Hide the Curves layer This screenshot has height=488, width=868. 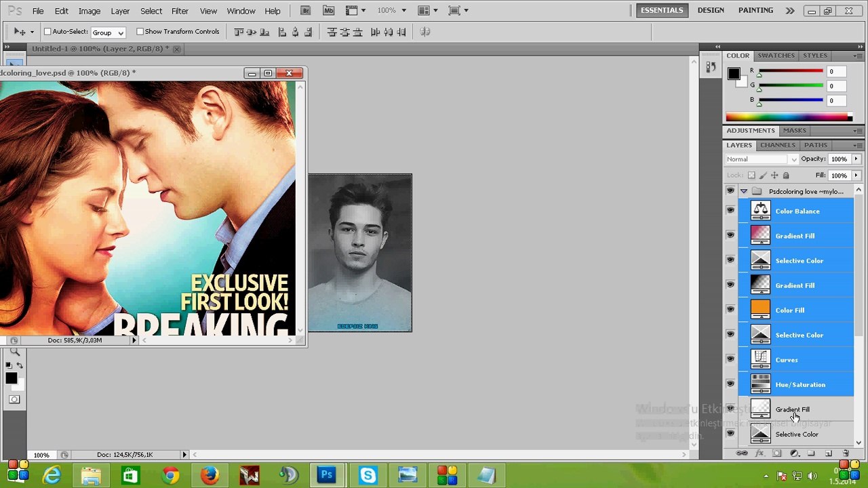730,359
